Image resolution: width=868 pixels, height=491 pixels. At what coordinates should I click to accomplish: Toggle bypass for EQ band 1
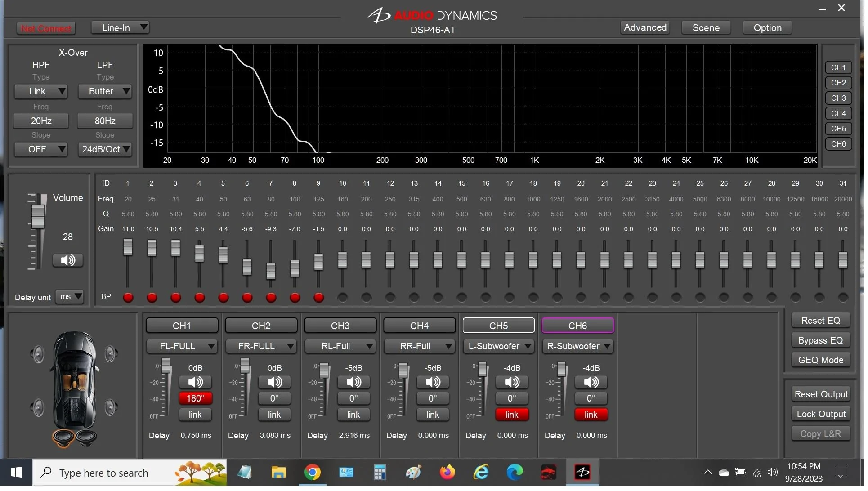[128, 299]
